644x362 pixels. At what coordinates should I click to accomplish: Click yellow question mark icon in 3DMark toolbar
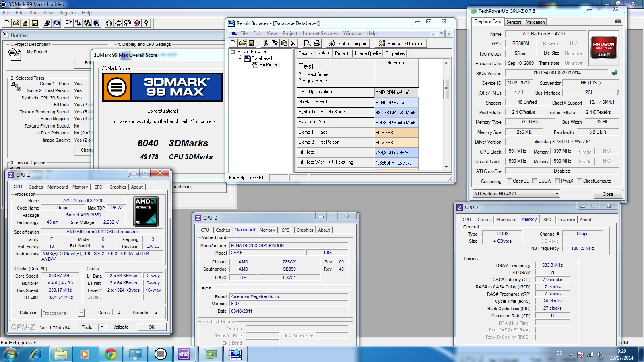click(146, 23)
